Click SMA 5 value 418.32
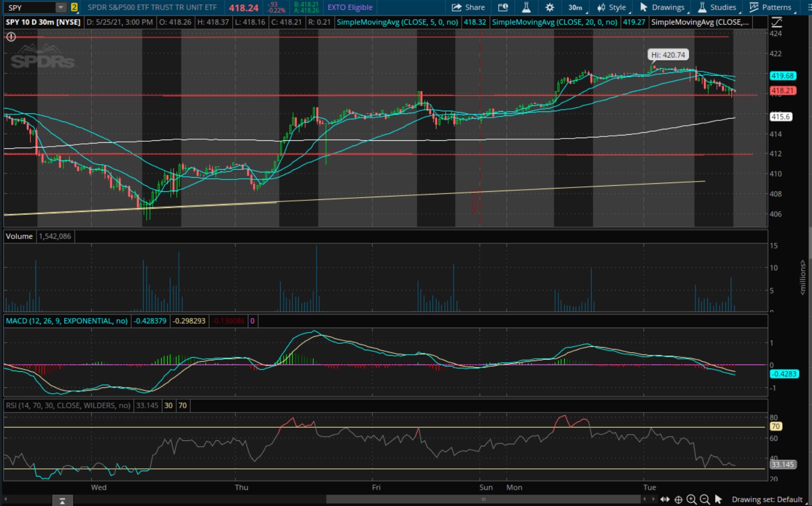Viewport: 812px width, 506px height. click(475, 22)
